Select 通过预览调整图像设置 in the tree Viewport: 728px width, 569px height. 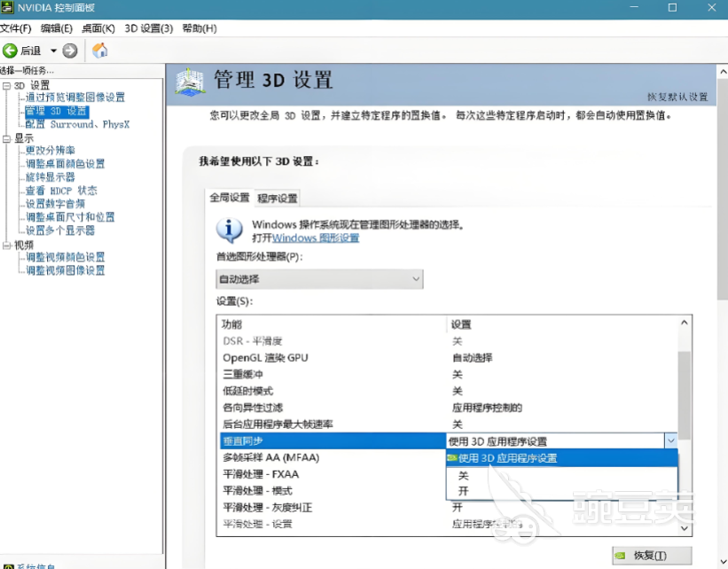(75, 97)
